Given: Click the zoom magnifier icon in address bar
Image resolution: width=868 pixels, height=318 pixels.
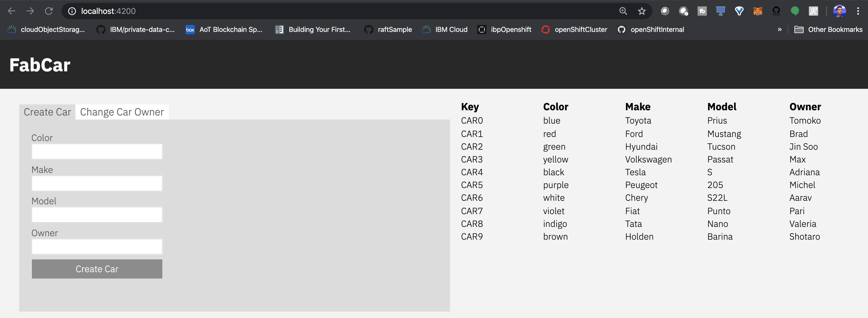Looking at the screenshot, I should coord(623,11).
